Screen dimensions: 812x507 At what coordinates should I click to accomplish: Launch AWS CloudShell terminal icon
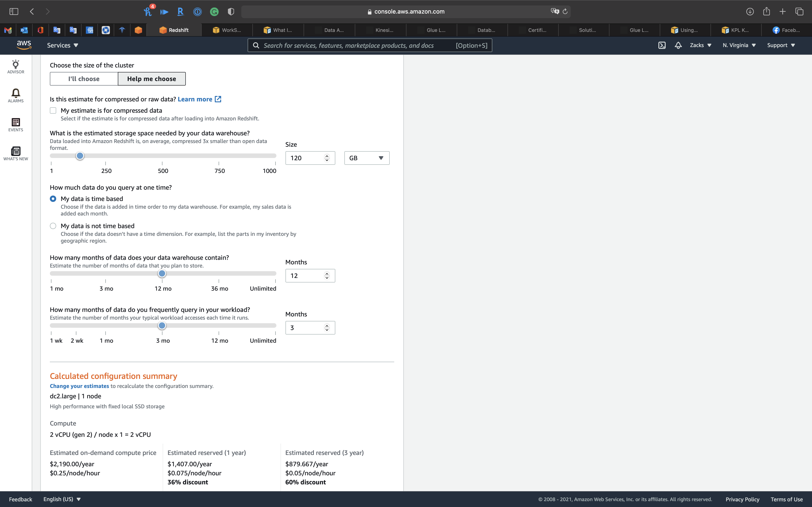662,45
